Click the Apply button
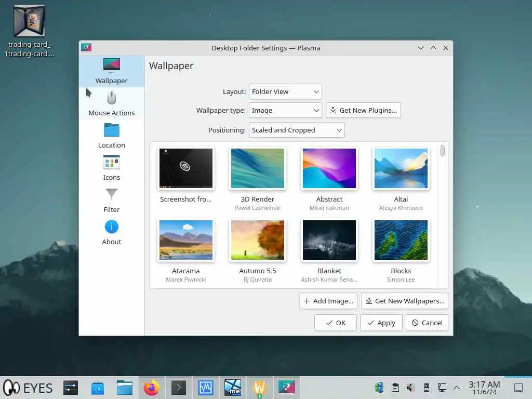This screenshot has width=532, height=399. (381, 323)
